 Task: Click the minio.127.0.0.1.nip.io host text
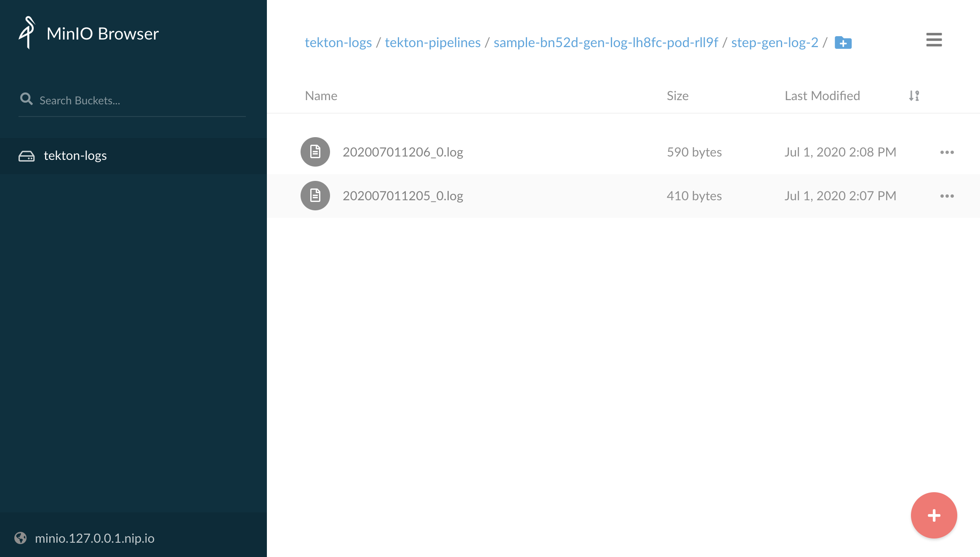[x=95, y=538]
